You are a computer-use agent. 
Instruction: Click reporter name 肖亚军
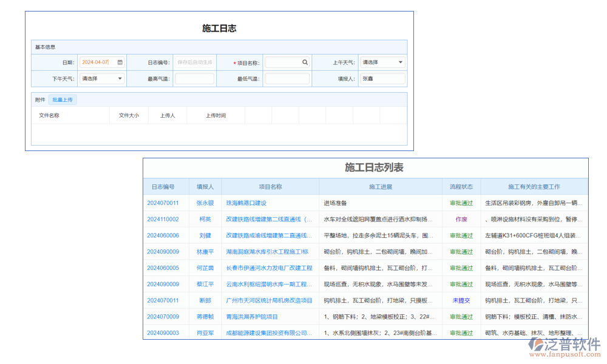[x=205, y=332]
